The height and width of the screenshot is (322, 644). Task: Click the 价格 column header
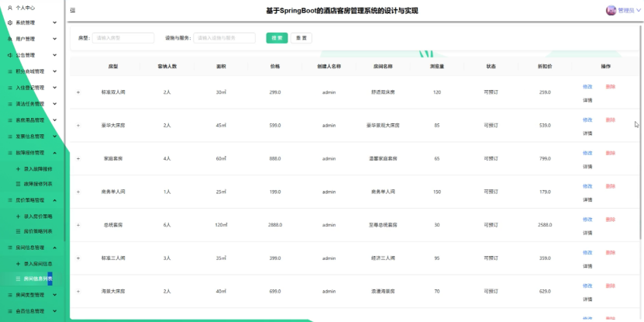(275, 66)
